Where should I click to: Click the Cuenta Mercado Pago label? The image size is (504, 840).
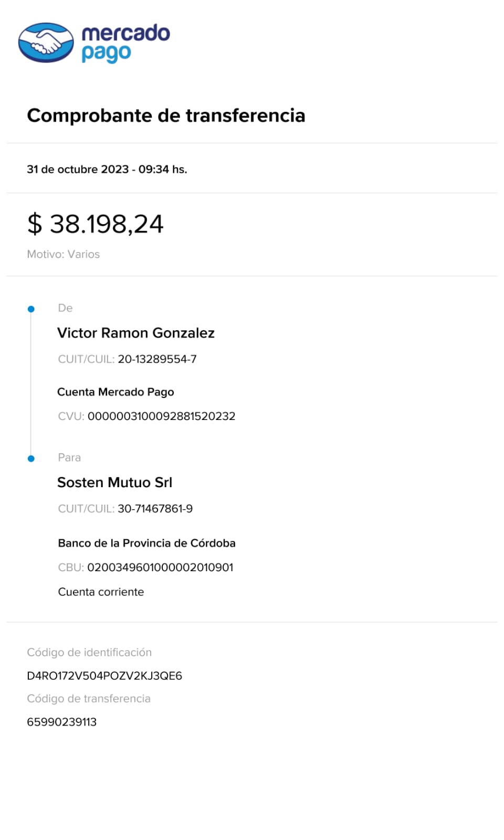[x=115, y=392]
